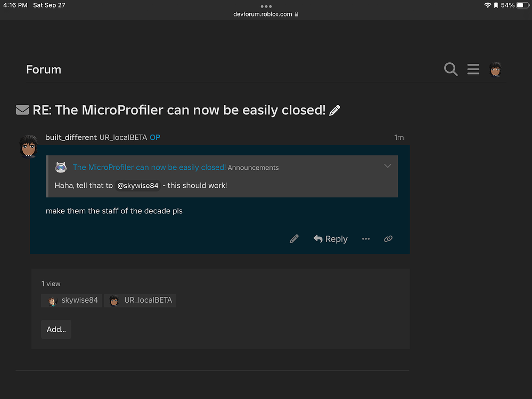
Task: Tap the 4:16 PM clock in status bar
Action: point(15,5)
